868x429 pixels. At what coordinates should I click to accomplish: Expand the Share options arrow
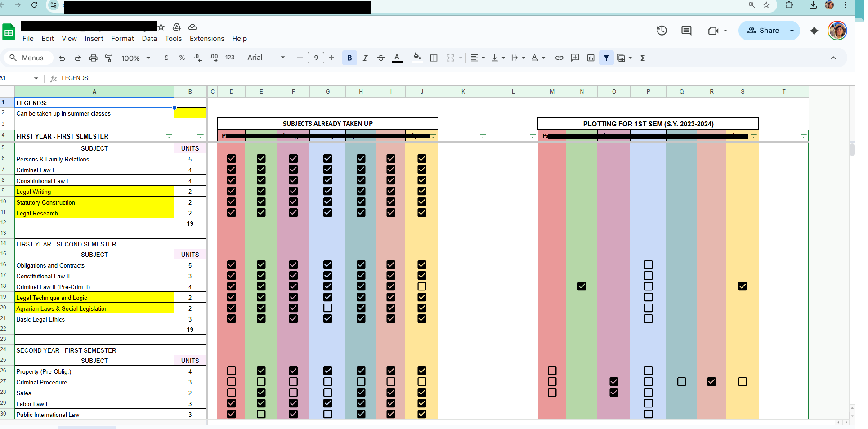click(792, 31)
